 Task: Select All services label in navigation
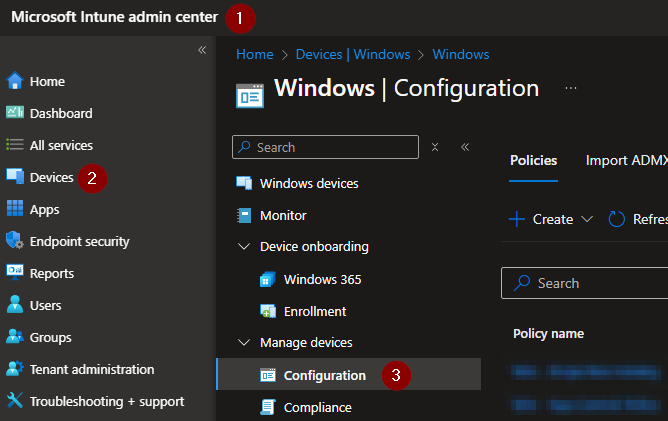coord(61,145)
